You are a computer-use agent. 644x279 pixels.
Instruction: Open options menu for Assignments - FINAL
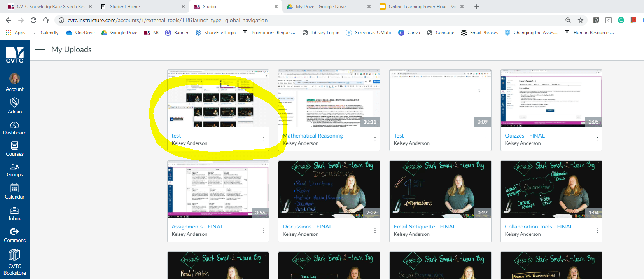pyautogui.click(x=264, y=230)
